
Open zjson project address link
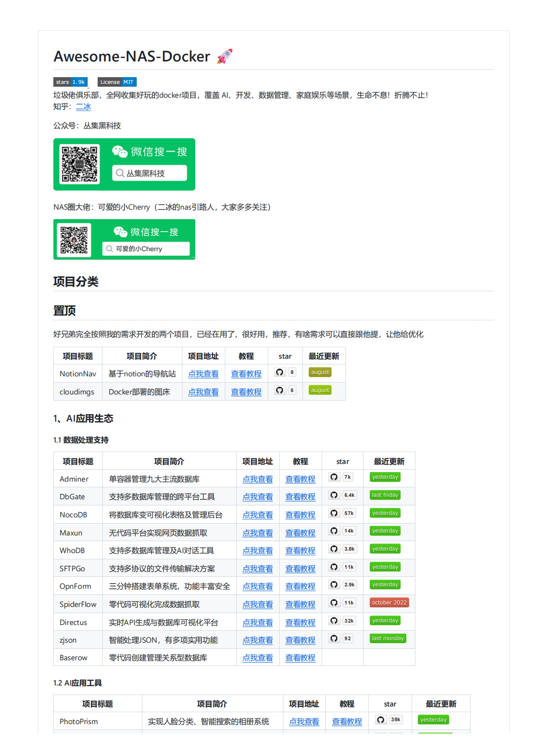[x=258, y=640]
